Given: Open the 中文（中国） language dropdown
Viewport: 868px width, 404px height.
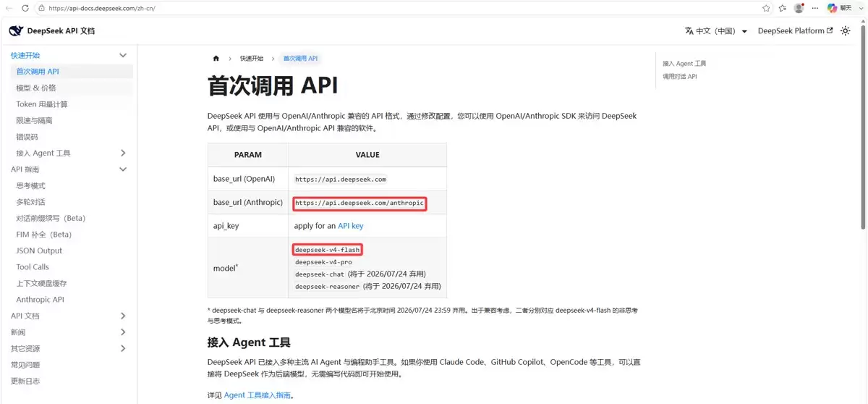Looking at the screenshot, I should [x=716, y=31].
